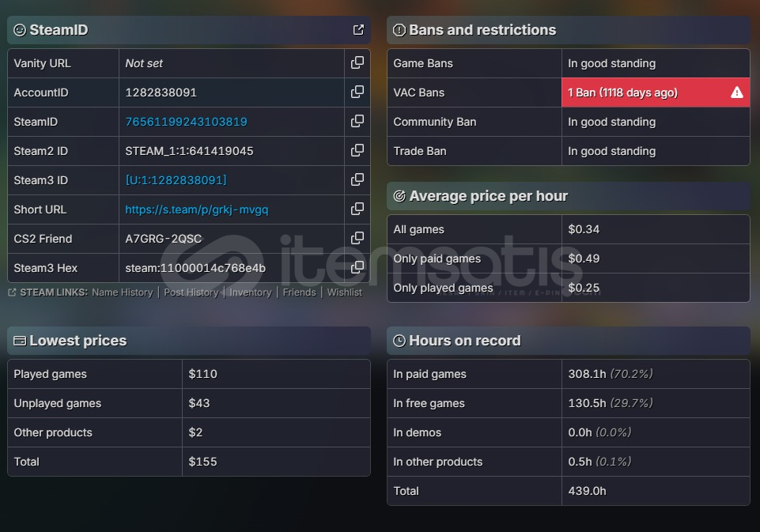The width and height of the screenshot is (760, 532).
Task: Click the Steam3 Hex row label
Action: click(46, 268)
